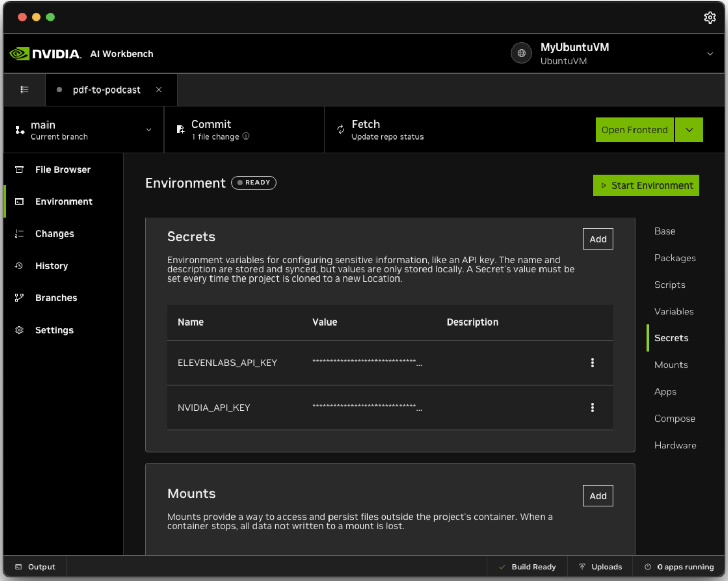Open the Output panel in status bar
This screenshot has height=581, width=728.
35,567
